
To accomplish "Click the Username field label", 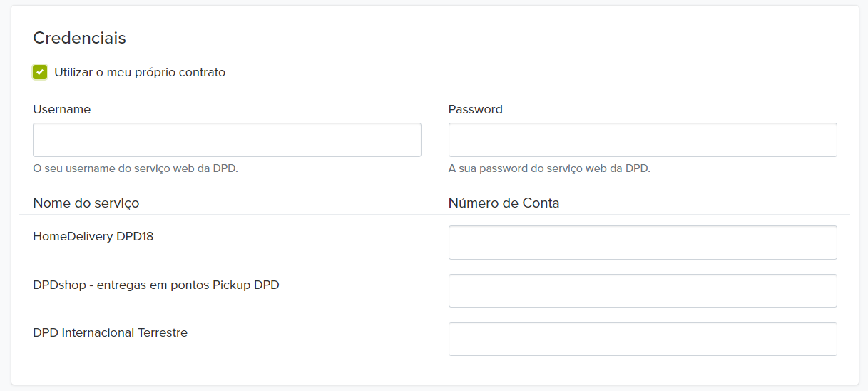I will tap(62, 109).
